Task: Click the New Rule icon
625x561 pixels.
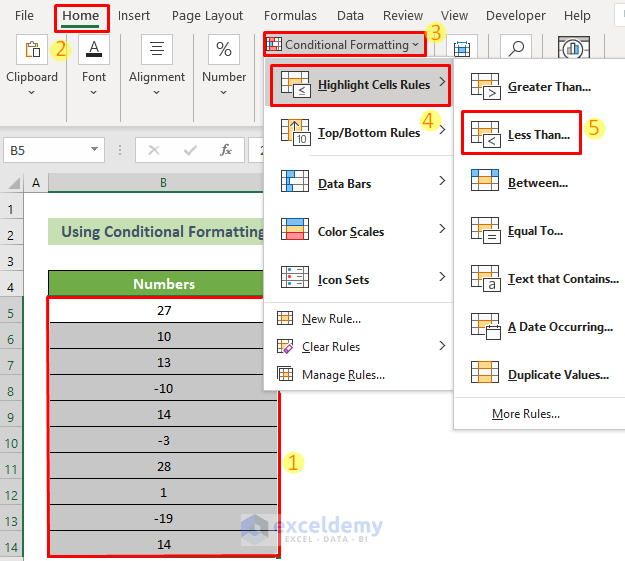Action: click(x=285, y=318)
